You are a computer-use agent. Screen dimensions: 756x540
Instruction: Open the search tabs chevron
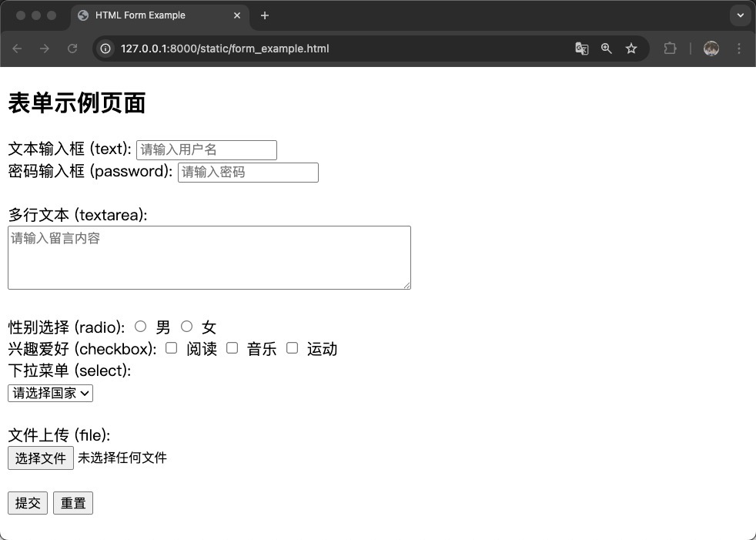(739, 15)
